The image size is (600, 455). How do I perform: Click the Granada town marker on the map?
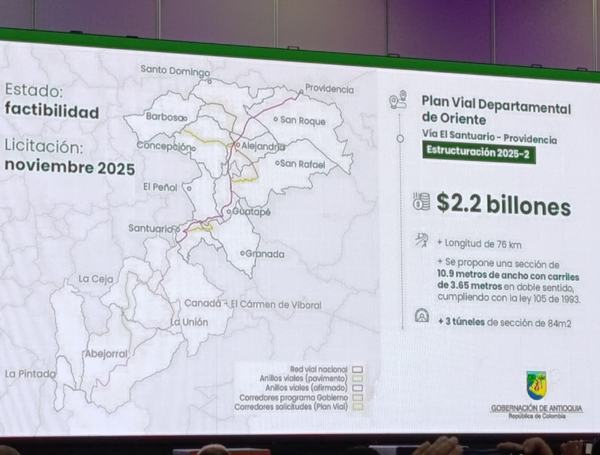[x=244, y=253]
